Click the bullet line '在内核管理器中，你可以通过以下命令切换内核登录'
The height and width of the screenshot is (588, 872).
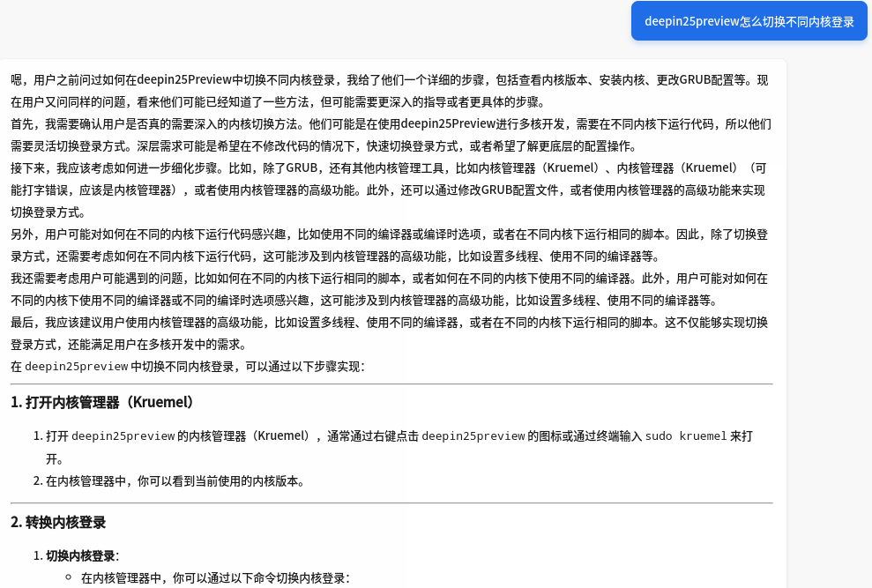pos(215,578)
